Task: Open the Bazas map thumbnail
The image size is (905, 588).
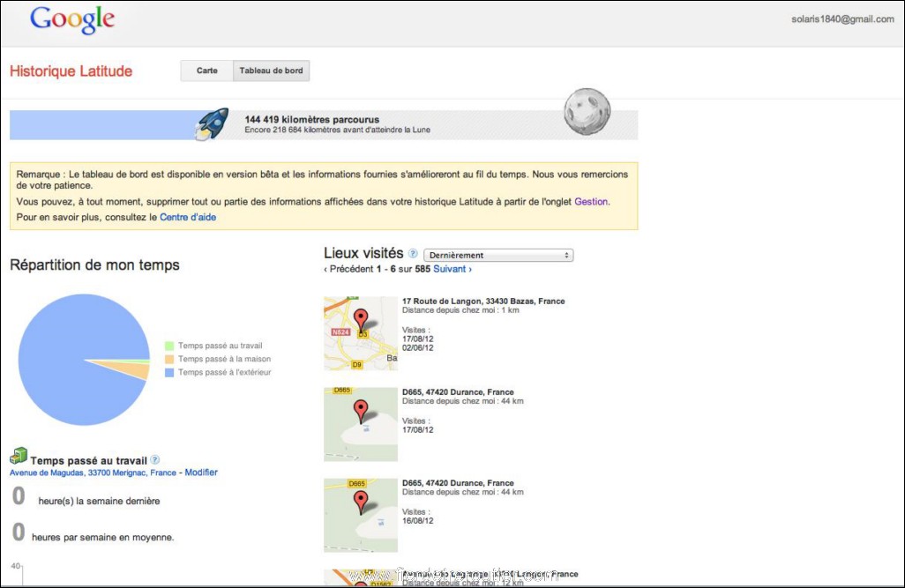Action: click(361, 333)
